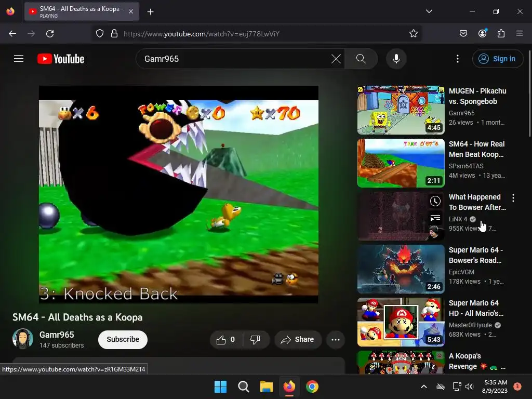Click the Share button

tap(298, 340)
